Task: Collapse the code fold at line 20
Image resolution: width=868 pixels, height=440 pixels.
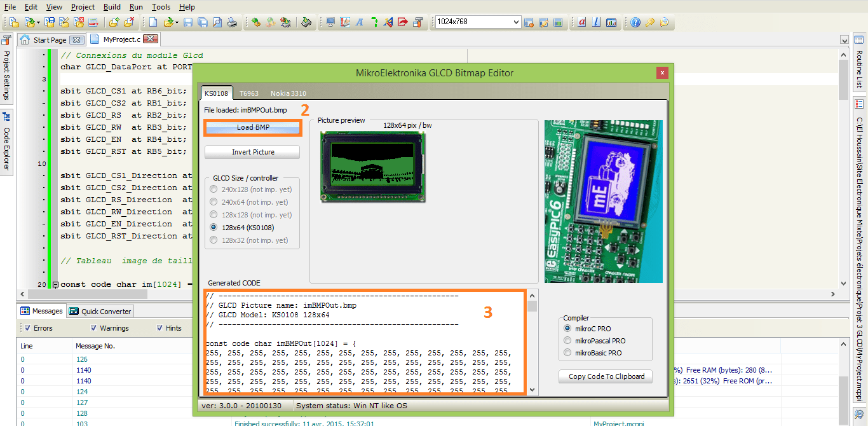Action: [x=55, y=285]
